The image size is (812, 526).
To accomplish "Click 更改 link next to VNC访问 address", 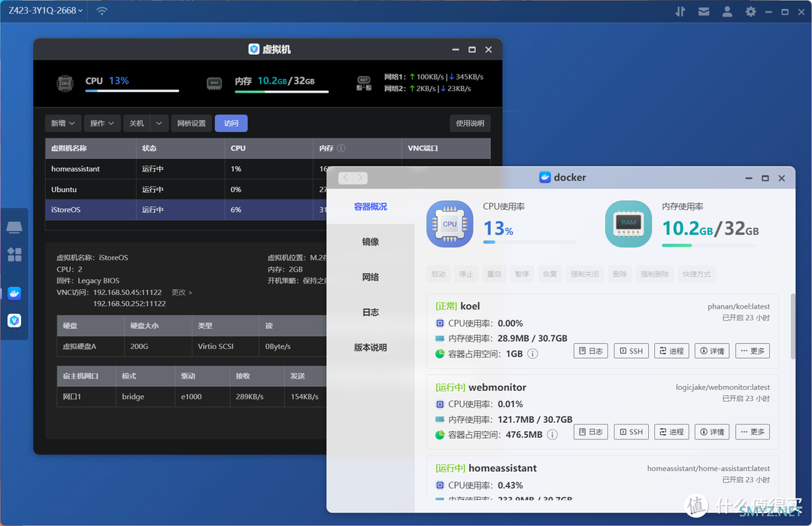I will [182, 292].
